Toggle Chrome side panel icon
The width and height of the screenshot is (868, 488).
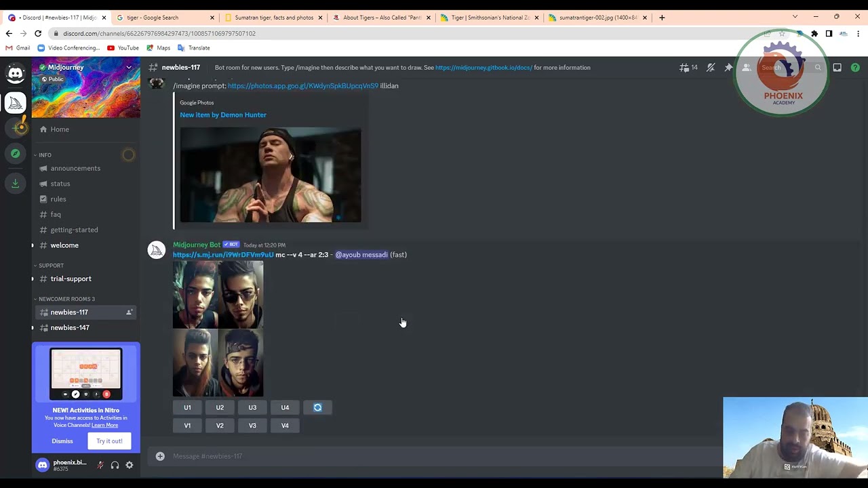pyautogui.click(x=829, y=33)
